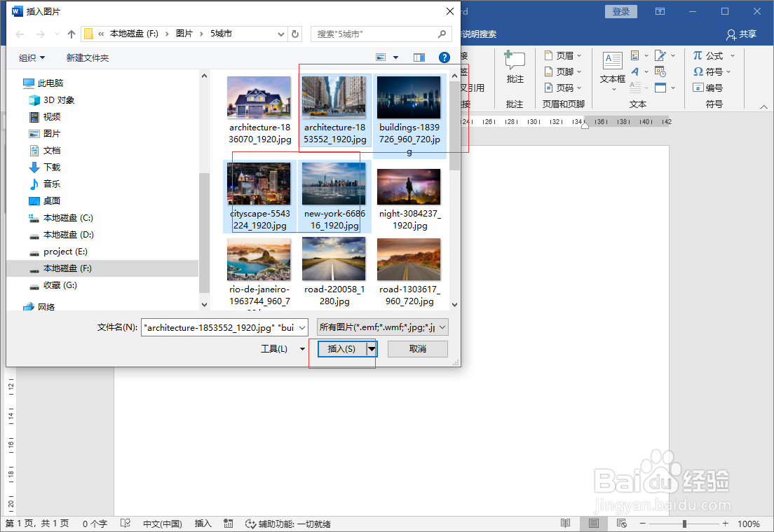Screen dimensions: 774x532
Task: Open 收藏 (G:) drive
Action: point(53,285)
